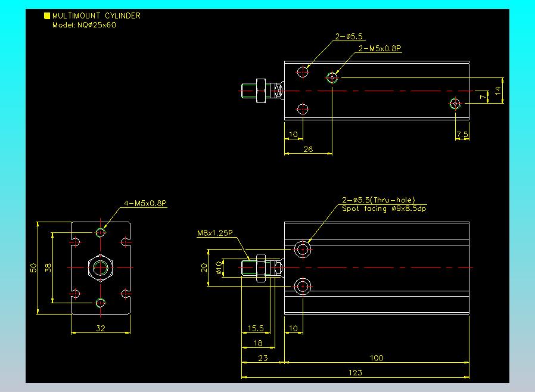Click the '7' vertical dimension
The width and height of the screenshot is (535, 392).
coord(483,97)
